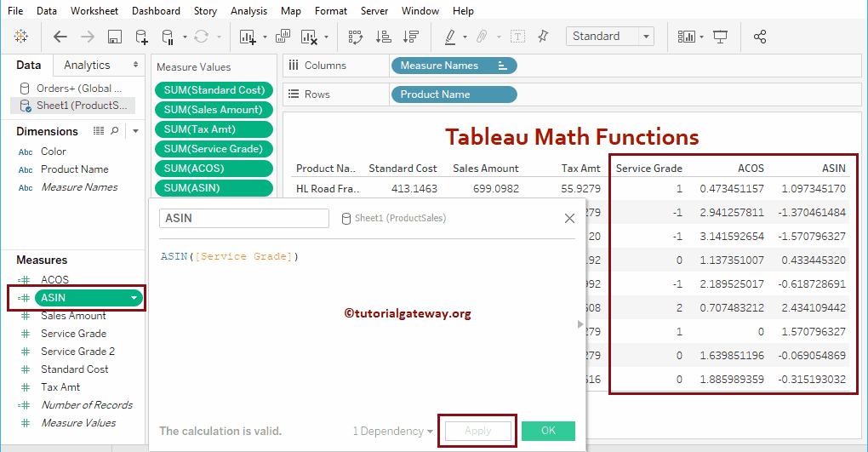The image size is (868, 452).
Task: Click the Sort Ascending icon
Action: [x=383, y=37]
